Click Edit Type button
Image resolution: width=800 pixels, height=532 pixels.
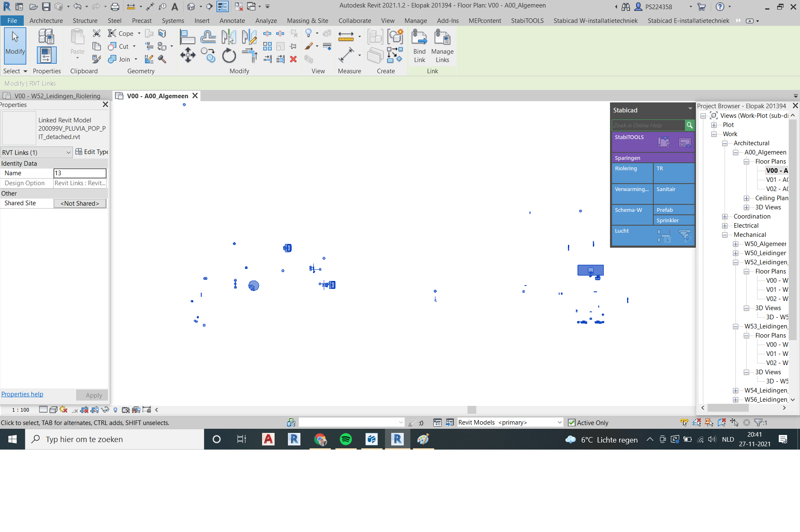coord(92,152)
